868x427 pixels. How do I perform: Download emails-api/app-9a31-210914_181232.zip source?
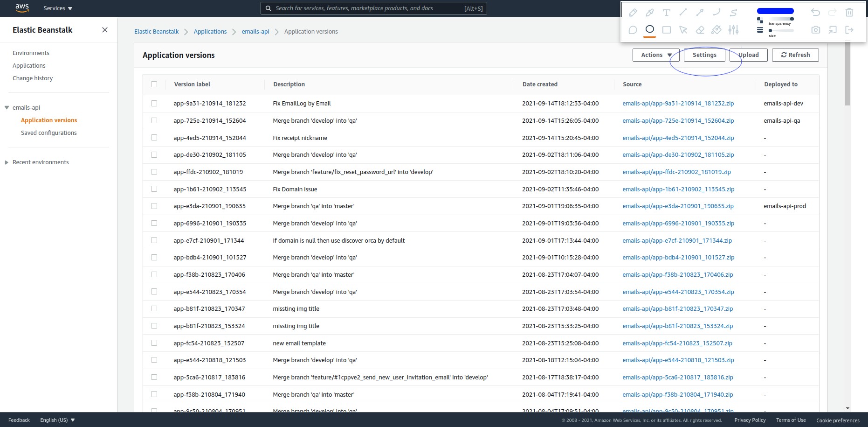click(x=678, y=104)
